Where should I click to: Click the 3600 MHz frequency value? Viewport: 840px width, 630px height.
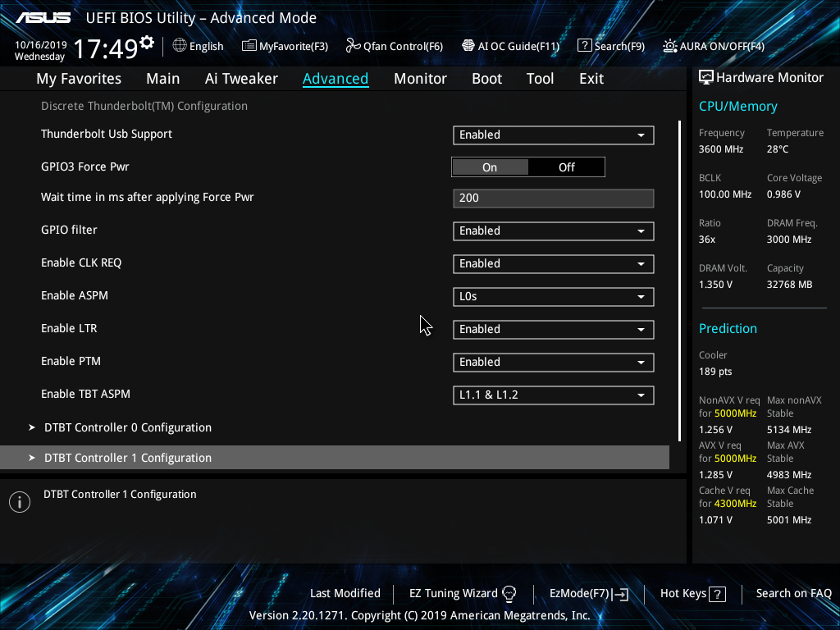pos(721,149)
